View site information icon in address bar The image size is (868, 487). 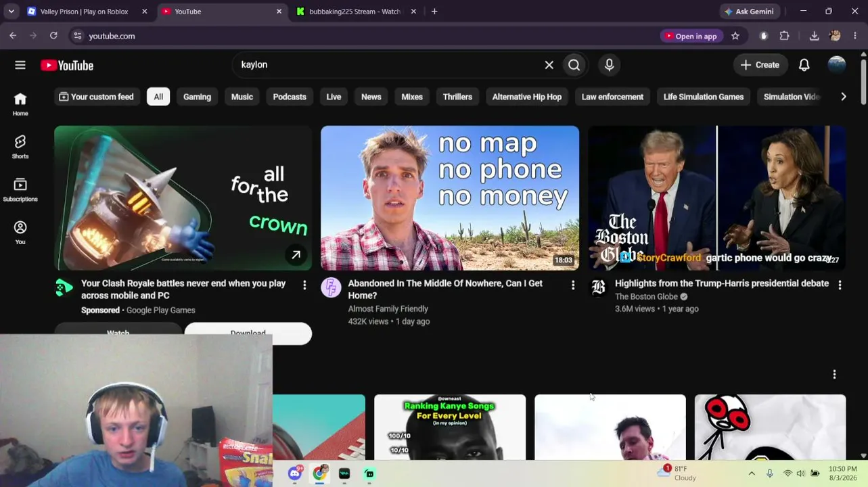(x=77, y=36)
